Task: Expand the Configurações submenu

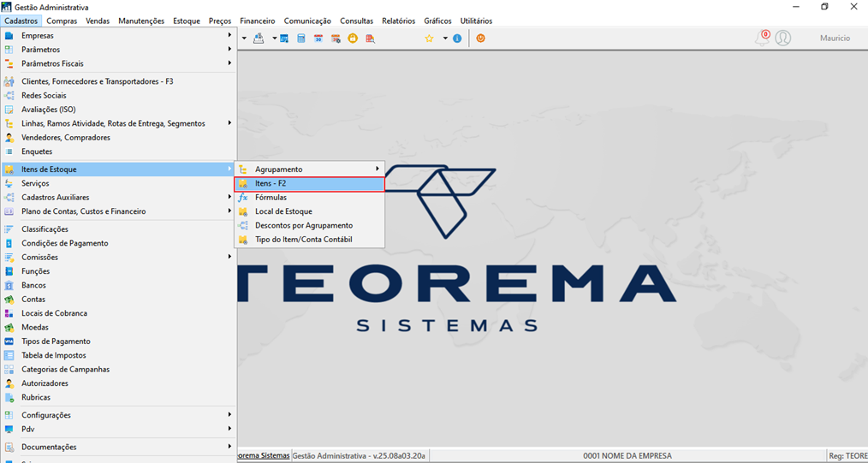Action: coord(229,415)
